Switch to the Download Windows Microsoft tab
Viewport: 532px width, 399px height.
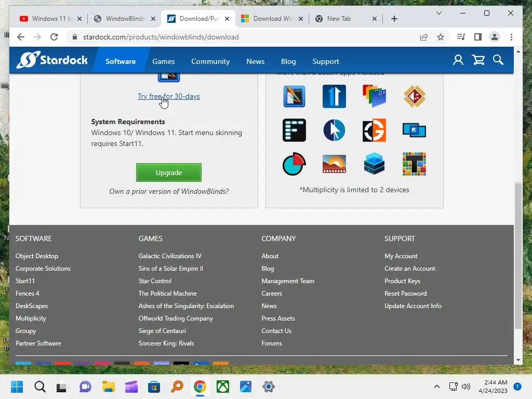(272, 19)
